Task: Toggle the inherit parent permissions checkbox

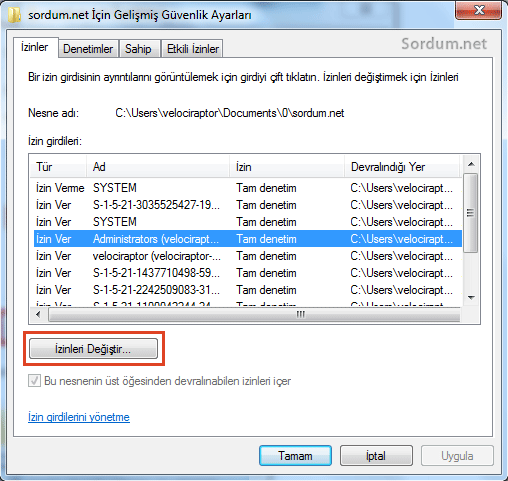Action: [x=34, y=380]
